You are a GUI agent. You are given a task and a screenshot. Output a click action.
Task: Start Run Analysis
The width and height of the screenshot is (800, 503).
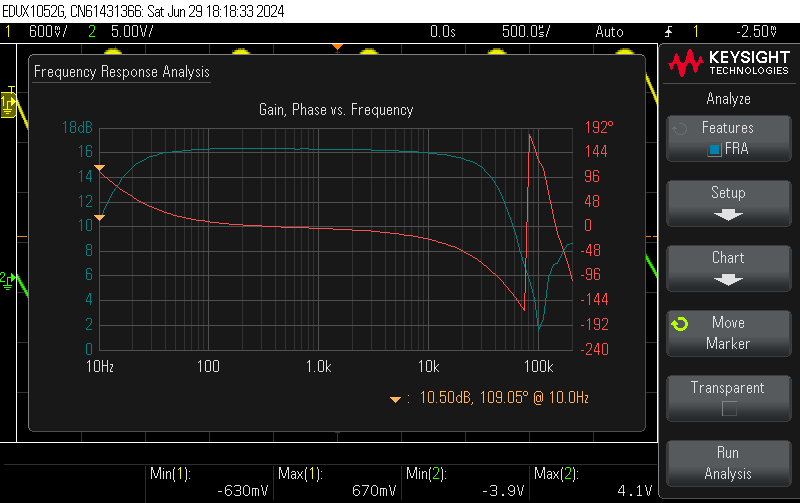(729, 463)
